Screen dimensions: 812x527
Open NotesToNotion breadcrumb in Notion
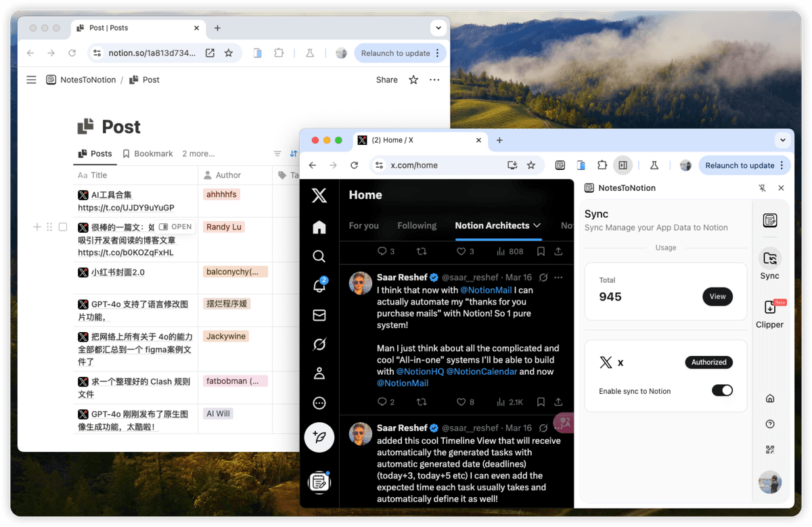pos(81,80)
